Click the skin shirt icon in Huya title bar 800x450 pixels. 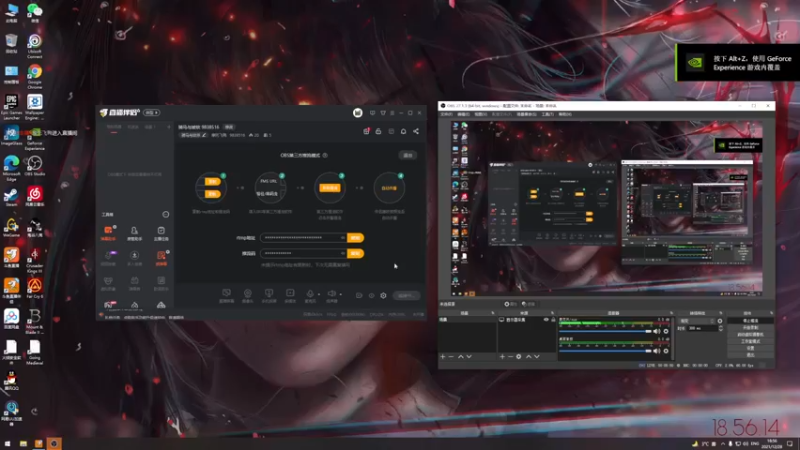pyautogui.click(x=383, y=113)
